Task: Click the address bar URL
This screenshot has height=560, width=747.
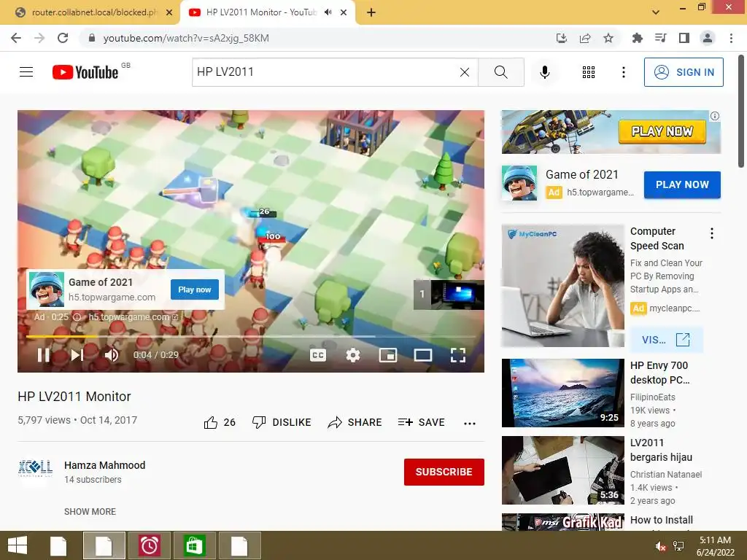Action: point(186,38)
